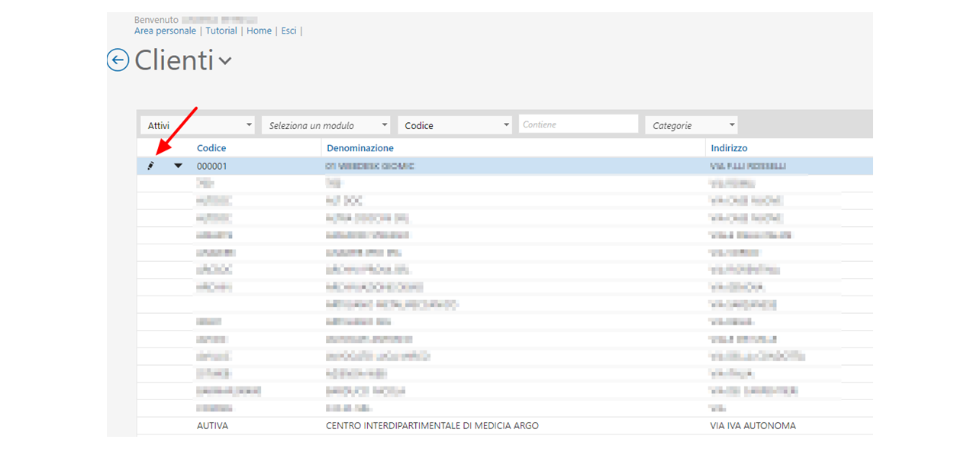Select the VIA IVA AUTONOMA address cell
Viewport: 980px width, 449px height.
point(753,425)
